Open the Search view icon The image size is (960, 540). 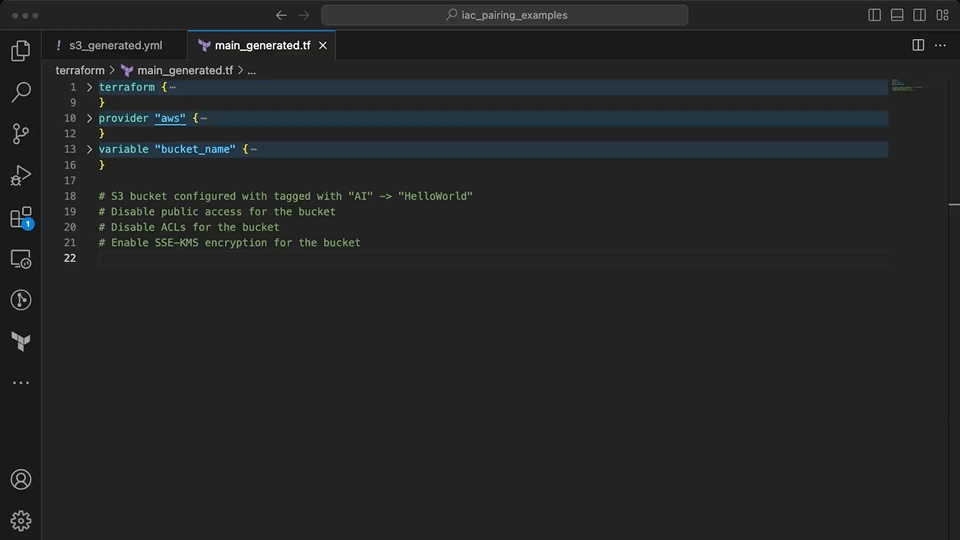[20, 93]
